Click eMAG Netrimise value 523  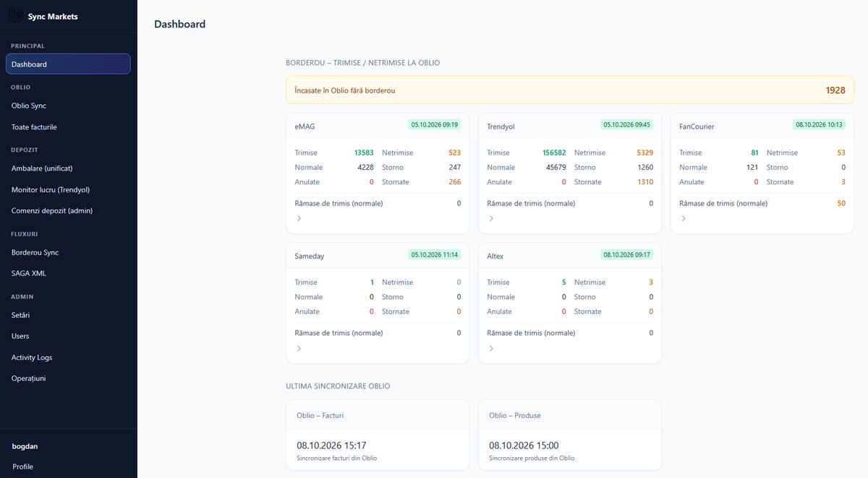454,153
